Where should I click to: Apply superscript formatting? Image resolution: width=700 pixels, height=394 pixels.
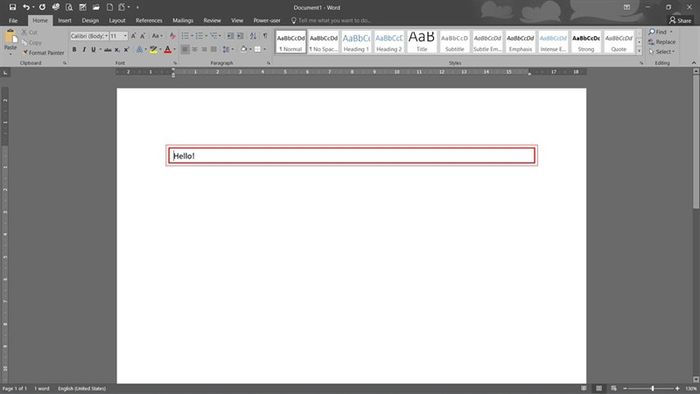click(x=126, y=50)
